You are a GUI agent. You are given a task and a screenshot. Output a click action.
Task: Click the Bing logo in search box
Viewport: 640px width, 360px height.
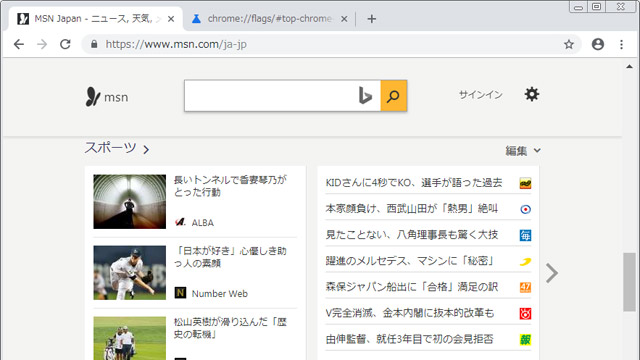coord(365,96)
